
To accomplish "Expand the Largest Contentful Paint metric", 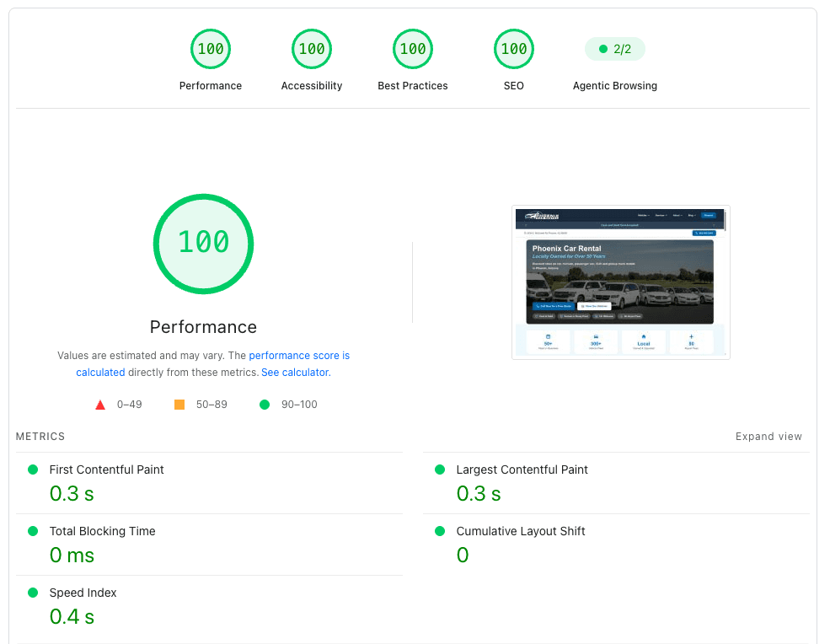I will [616, 483].
